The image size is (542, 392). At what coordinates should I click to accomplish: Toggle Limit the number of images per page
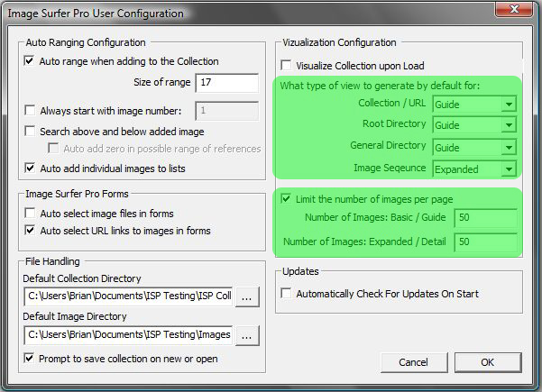coord(286,199)
